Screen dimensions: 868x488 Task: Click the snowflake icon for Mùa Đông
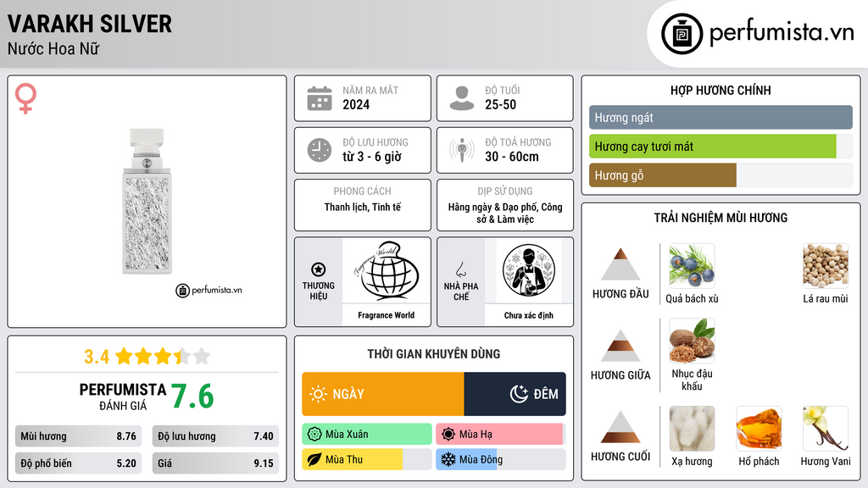[x=448, y=459]
